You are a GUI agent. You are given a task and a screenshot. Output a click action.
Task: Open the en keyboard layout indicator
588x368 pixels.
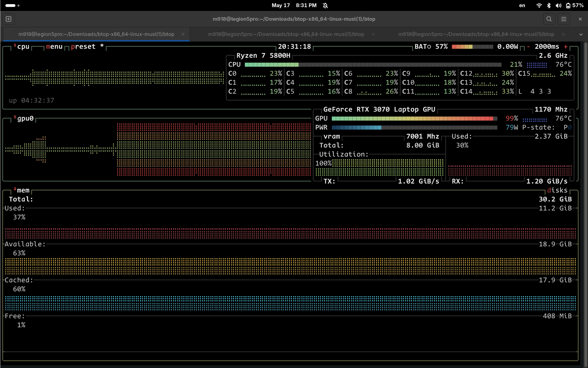(522, 6)
